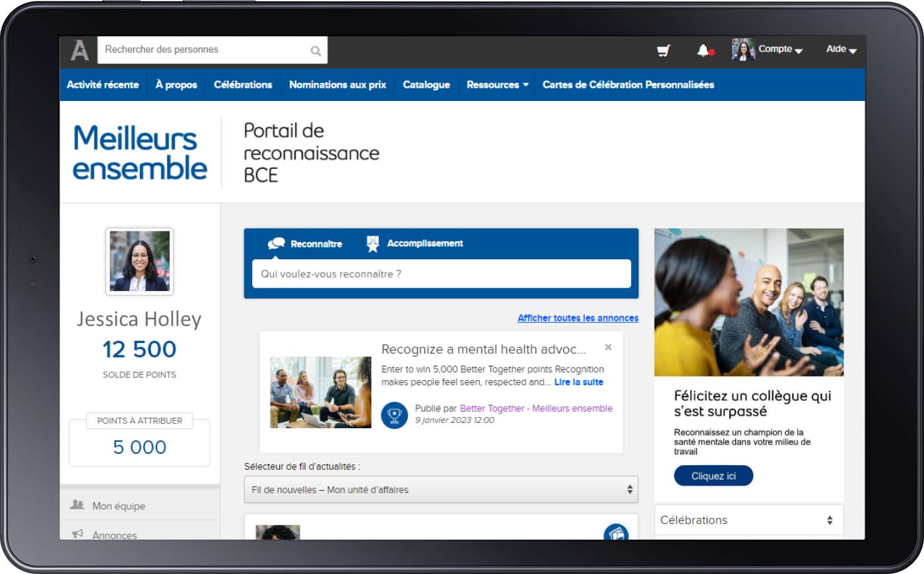Click the Lire la suite link
The width and height of the screenshot is (924, 574).
coord(579,382)
